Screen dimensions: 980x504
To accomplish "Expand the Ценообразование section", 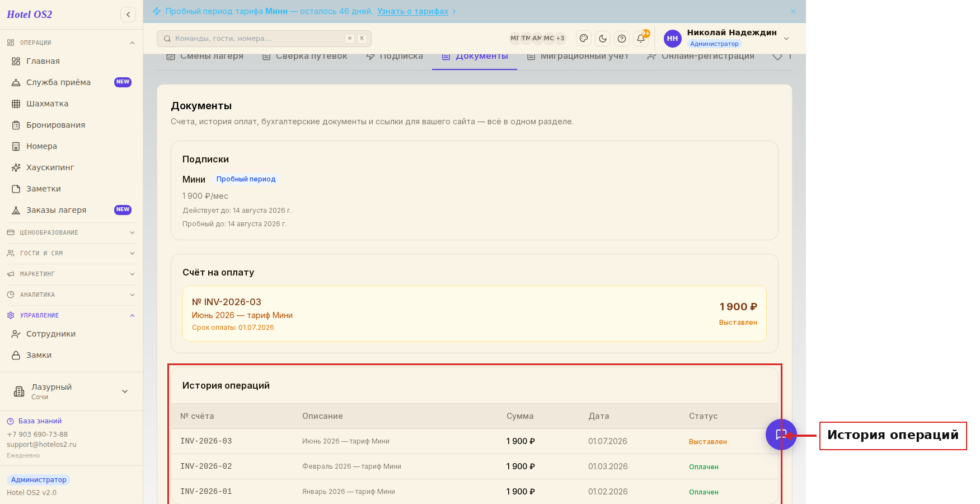I will click(x=71, y=232).
